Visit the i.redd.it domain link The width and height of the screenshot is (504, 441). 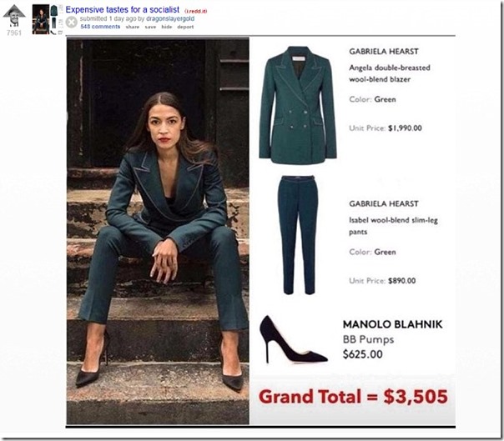point(196,11)
